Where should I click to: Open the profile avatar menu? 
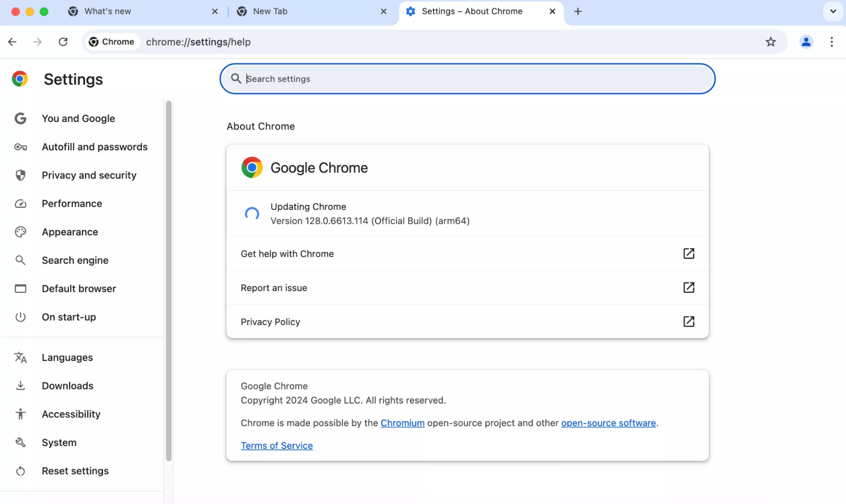(x=806, y=42)
